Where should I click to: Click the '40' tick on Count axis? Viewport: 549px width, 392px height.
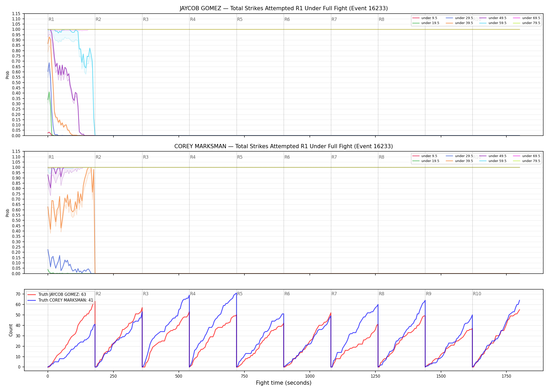pyautogui.click(x=18, y=326)
